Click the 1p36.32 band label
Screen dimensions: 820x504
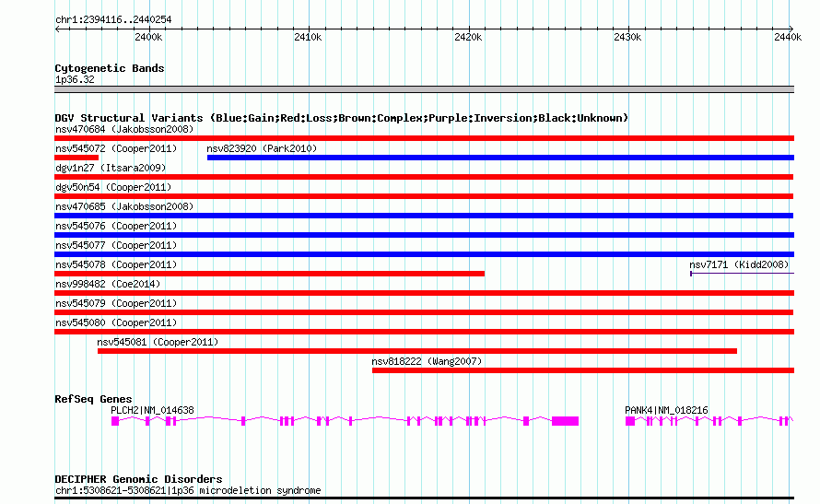click(75, 79)
